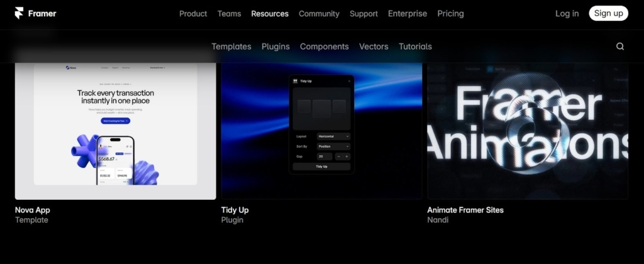The image size is (644, 264).
Task: Switch to the Templates tab
Action: [231, 47]
